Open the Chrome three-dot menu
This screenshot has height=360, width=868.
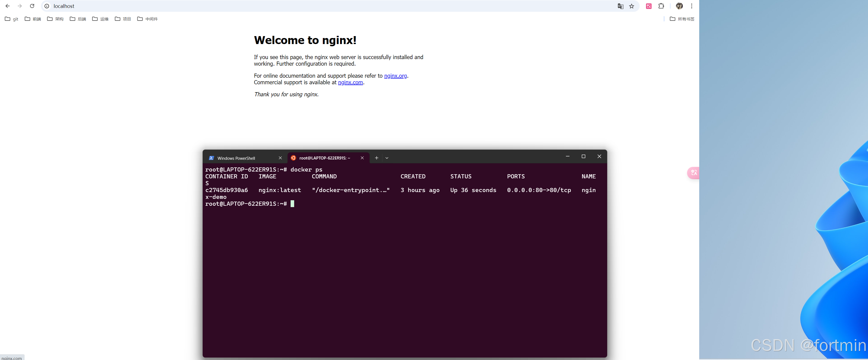click(x=692, y=6)
